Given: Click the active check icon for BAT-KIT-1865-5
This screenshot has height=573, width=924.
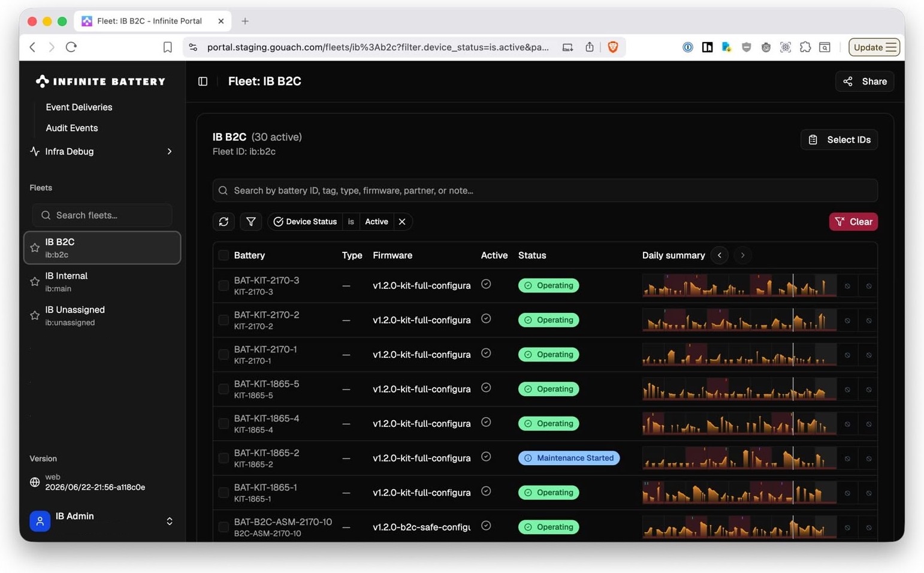Looking at the screenshot, I should coord(486,388).
